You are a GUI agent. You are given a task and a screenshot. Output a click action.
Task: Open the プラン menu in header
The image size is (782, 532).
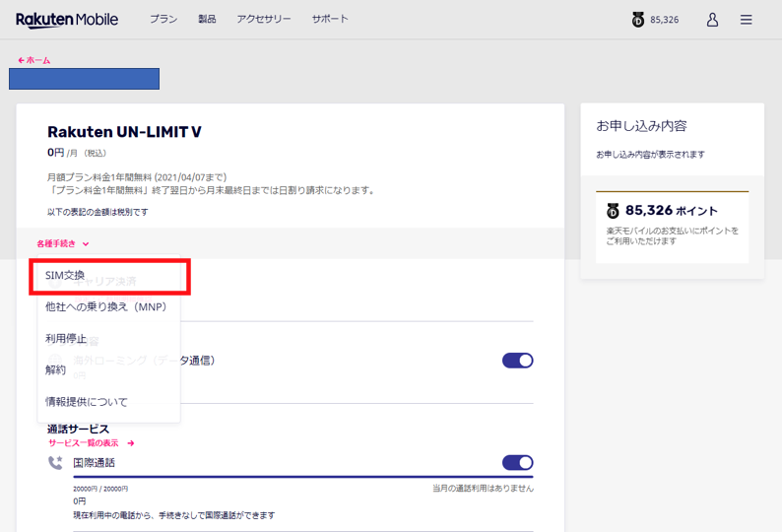[x=163, y=19]
